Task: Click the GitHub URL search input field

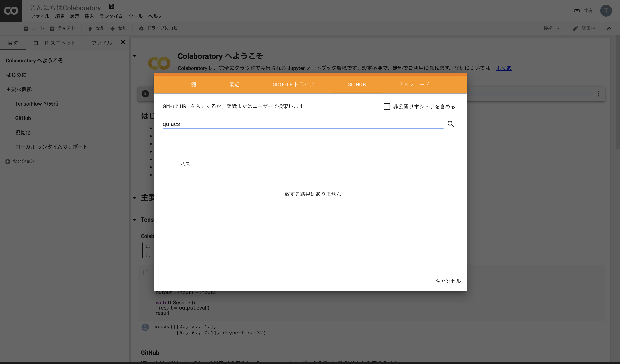Action: [303, 124]
